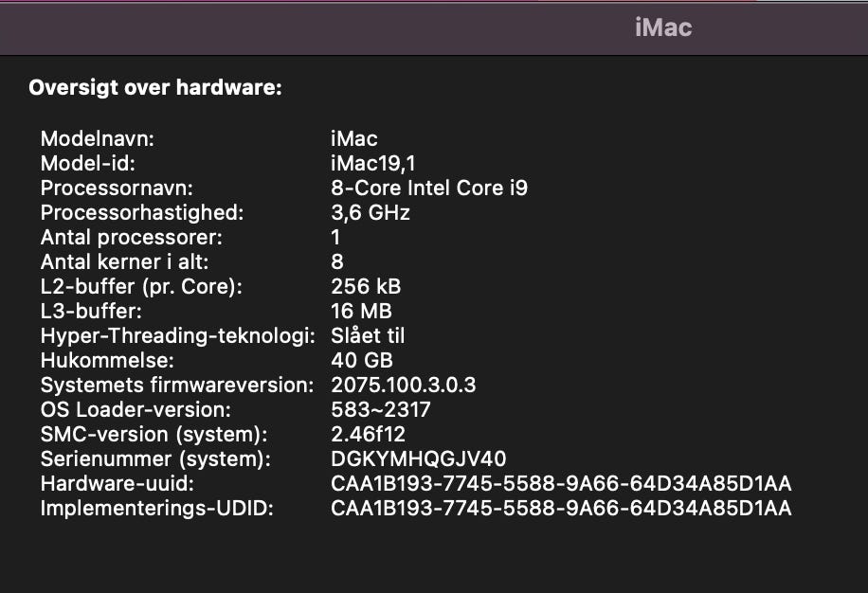
Task: Click the Hardware-uuid row's value
Action: [561, 484]
